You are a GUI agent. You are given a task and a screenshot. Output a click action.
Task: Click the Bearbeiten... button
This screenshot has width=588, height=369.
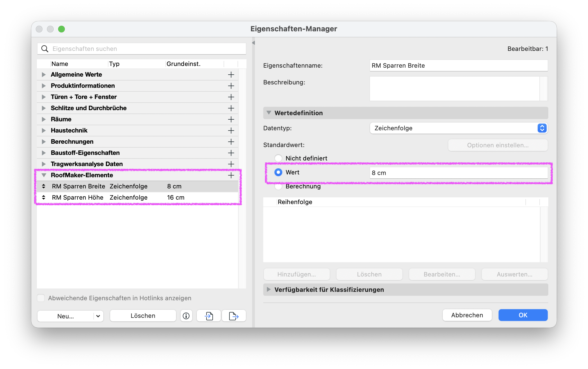(442, 274)
